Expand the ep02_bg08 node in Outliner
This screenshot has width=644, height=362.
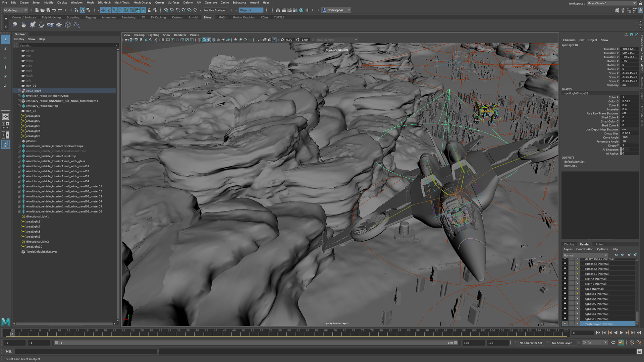coord(19,91)
